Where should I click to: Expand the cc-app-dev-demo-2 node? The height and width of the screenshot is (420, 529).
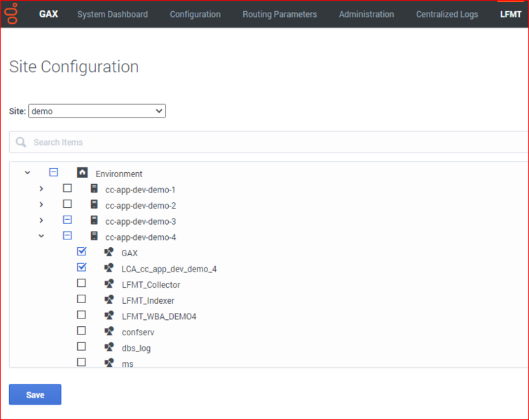tap(41, 204)
